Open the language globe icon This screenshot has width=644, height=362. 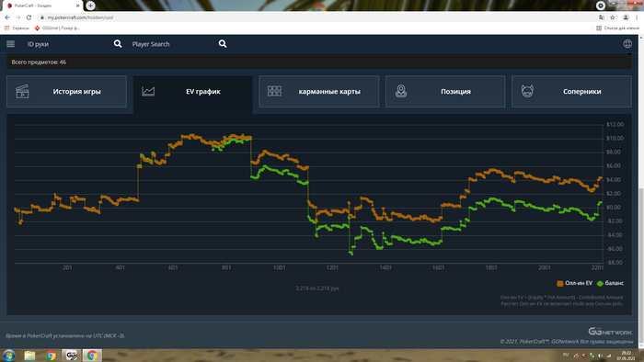[x=627, y=44]
